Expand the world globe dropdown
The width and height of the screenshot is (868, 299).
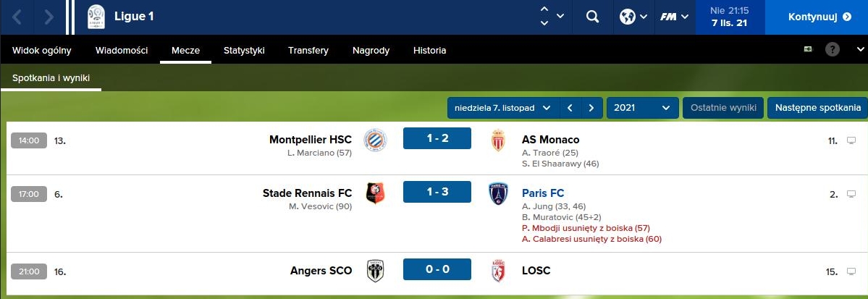point(633,17)
